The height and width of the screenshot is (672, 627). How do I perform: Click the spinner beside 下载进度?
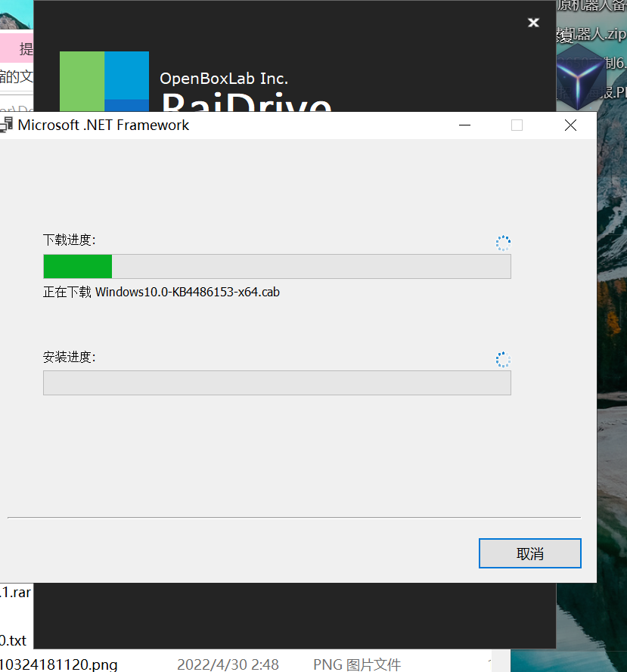tap(503, 243)
